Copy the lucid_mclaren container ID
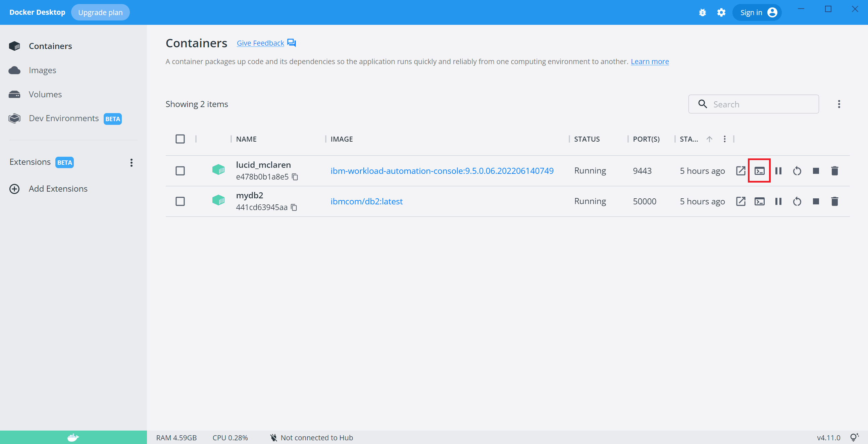Image resolution: width=868 pixels, height=444 pixels. tap(295, 177)
